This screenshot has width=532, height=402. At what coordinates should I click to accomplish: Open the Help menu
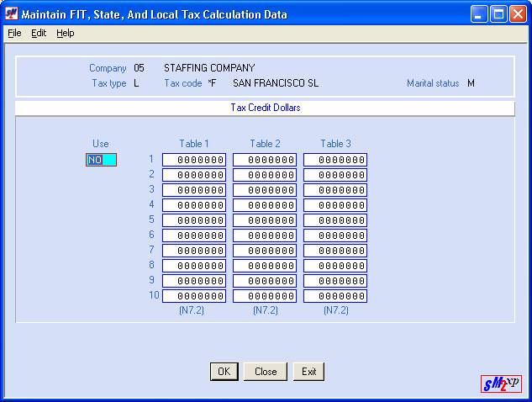66,34
